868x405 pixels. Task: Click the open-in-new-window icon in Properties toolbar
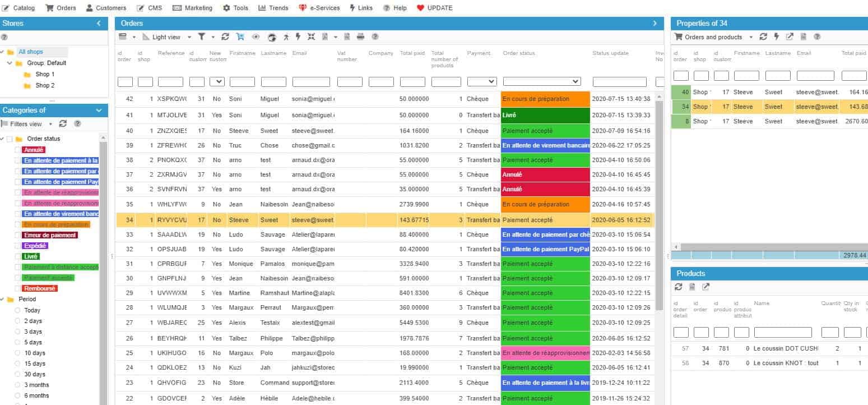point(790,37)
